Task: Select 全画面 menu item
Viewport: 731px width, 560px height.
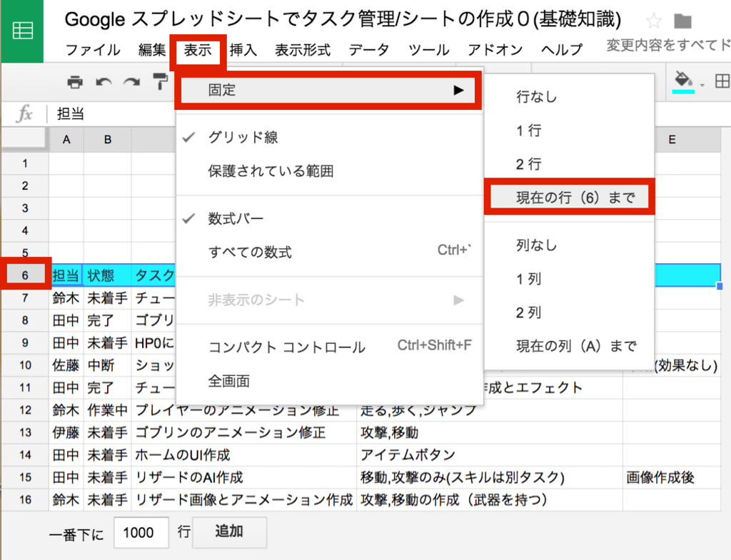Action: click(329, 381)
